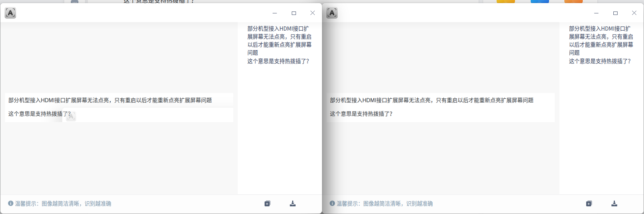Image resolution: width=644 pixels, height=214 pixels.
Task: Close the right OCR window
Action: click(x=634, y=13)
